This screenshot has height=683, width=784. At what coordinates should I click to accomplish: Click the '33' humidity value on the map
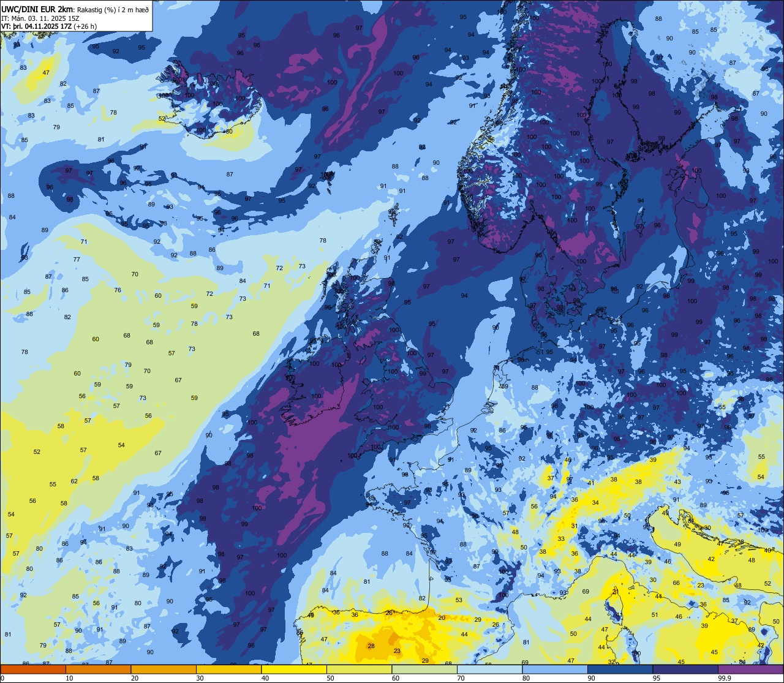(x=561, y=538)
